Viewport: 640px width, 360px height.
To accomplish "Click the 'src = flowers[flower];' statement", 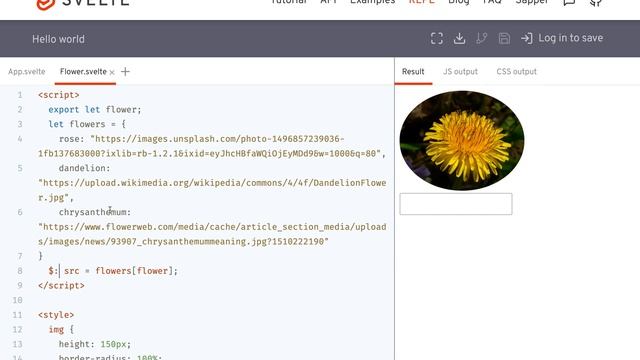I will pyautogui.click(x=121, y=271).
